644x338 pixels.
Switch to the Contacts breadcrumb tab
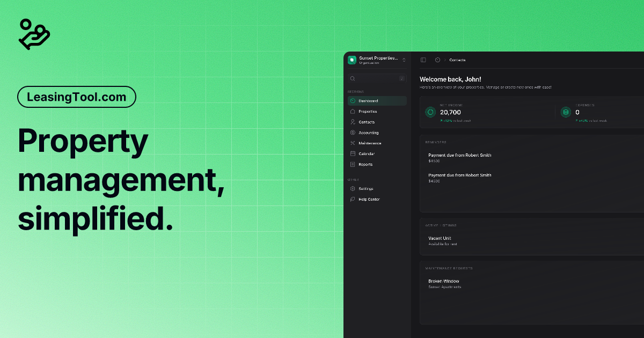[457, 60]
